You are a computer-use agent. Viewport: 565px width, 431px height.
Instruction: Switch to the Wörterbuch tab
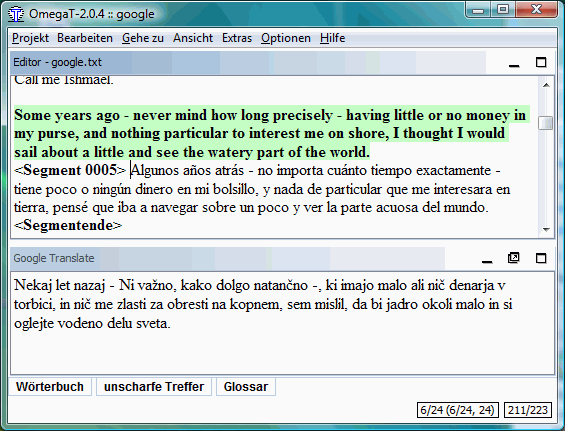pos(50,387)
